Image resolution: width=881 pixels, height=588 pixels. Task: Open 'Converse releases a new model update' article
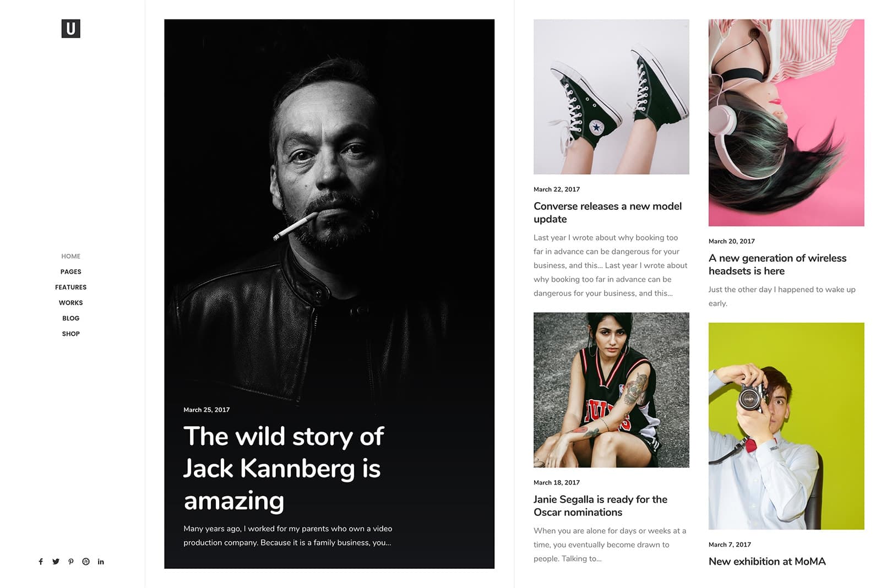click(607, 213)
